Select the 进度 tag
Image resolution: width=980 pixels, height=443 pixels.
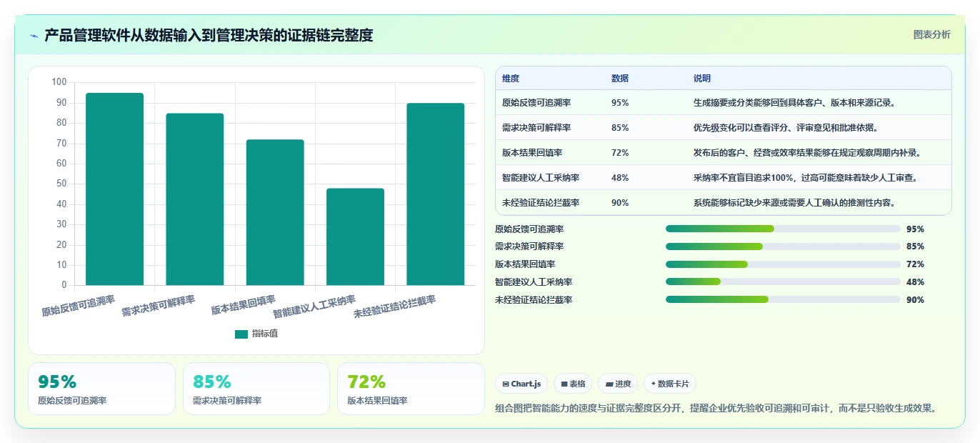(x=618, y=384)
